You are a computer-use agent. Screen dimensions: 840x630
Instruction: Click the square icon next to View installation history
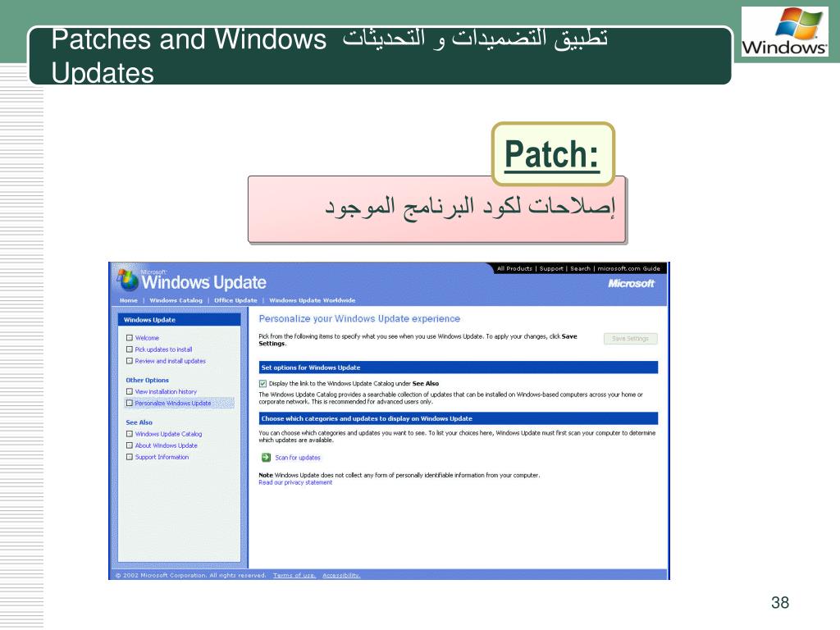(x=129, y=391)
